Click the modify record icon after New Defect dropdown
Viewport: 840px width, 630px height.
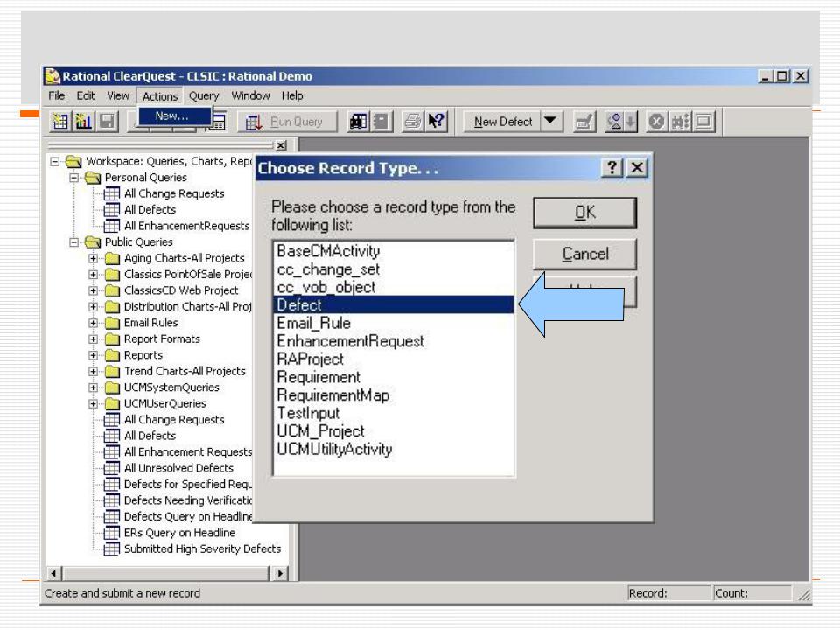coord(584,122)
